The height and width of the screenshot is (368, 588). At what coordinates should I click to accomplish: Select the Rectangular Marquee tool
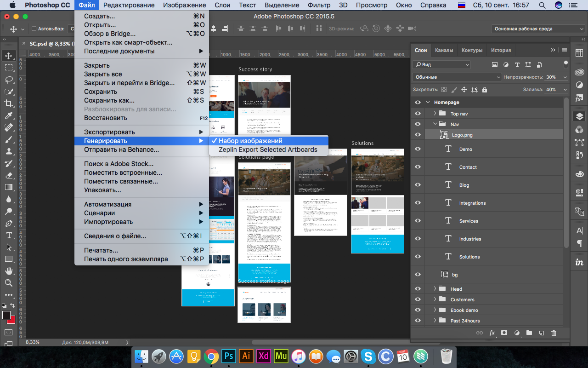point(8,68)
